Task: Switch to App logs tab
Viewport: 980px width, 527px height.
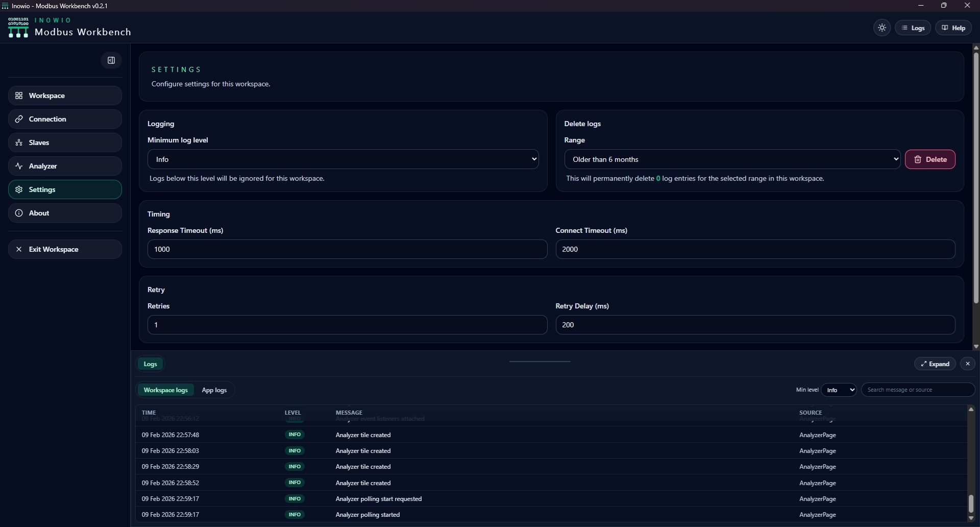Action: pyautogui.click(x=214, y=390)
